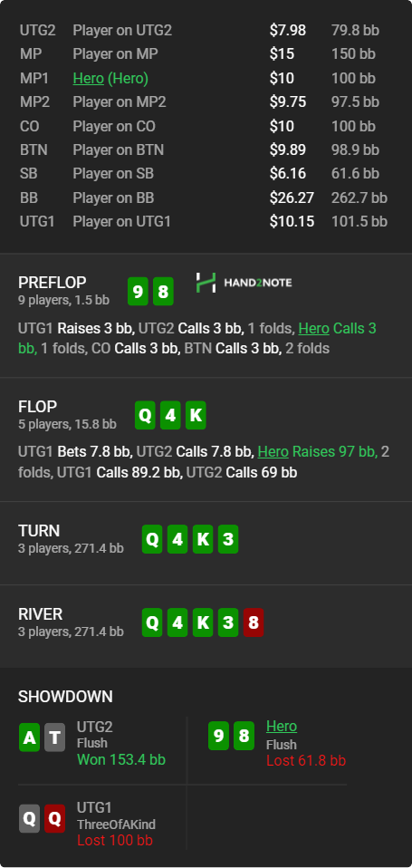
Task: Click the K card on the flop
Action: 196,415
